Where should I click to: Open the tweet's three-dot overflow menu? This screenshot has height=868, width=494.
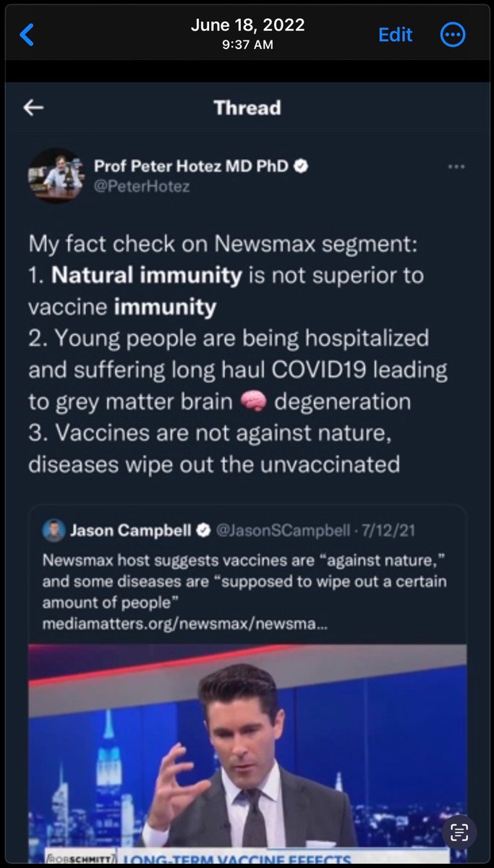tap(456, 166)
